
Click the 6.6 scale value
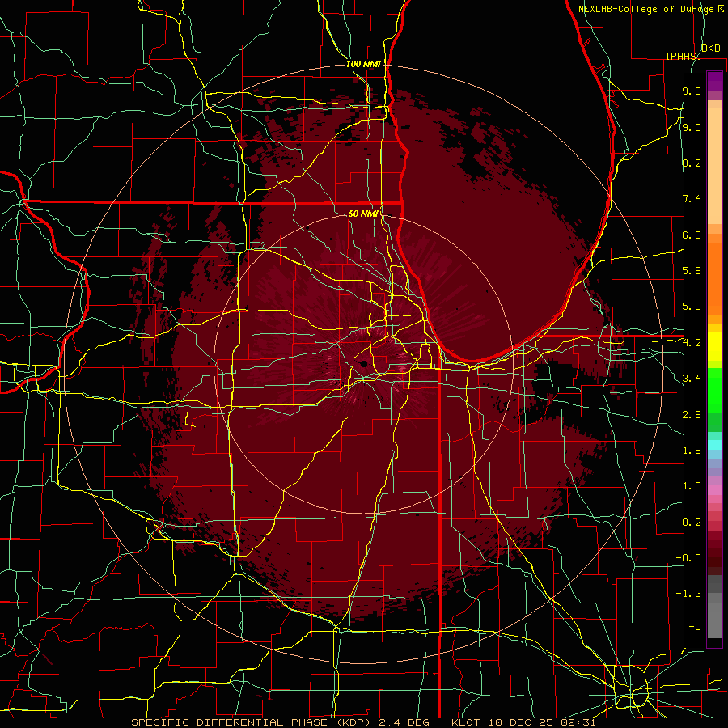click(x=692, y=235)
